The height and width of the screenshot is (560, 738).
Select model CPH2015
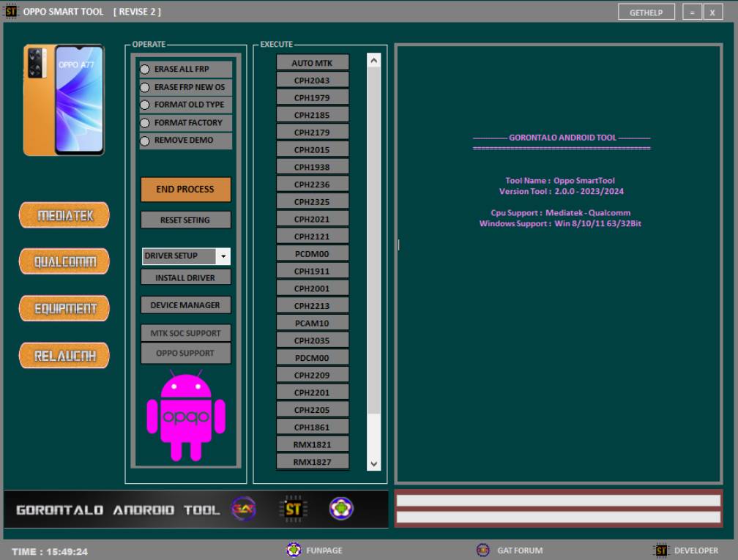[313, 149]
